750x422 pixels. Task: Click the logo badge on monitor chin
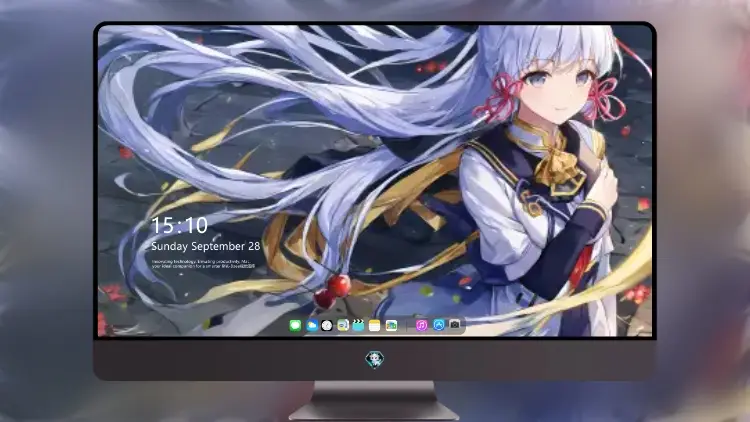tap(375, 359)
